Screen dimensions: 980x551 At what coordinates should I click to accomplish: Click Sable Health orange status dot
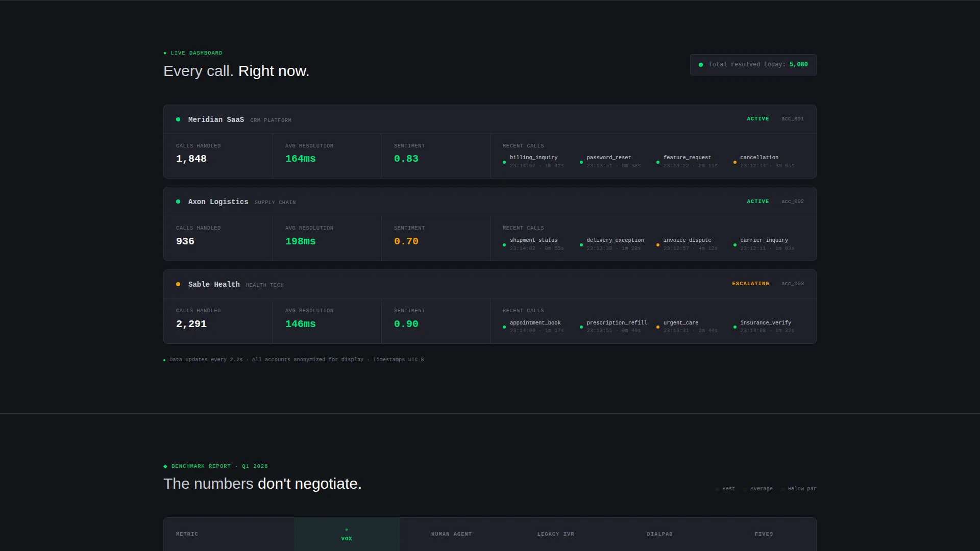178,285
